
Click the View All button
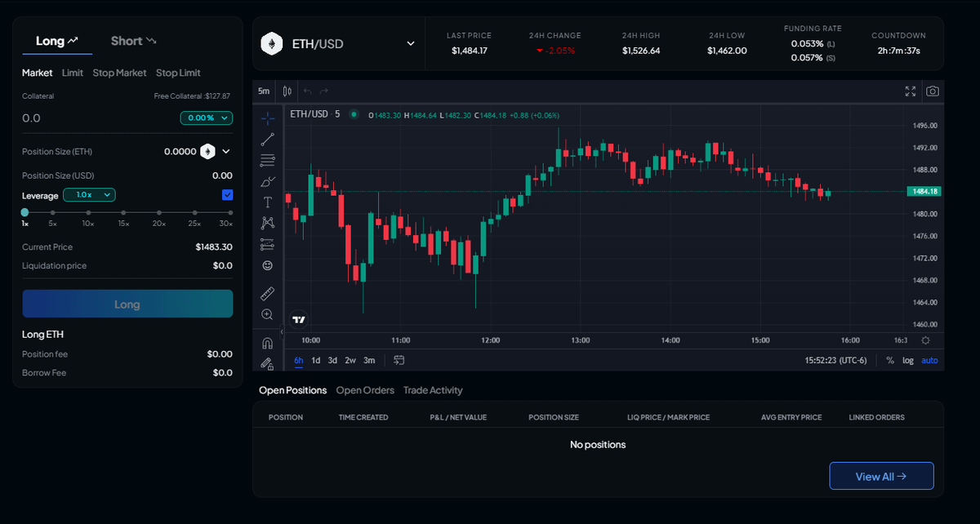tap(881, 477)
